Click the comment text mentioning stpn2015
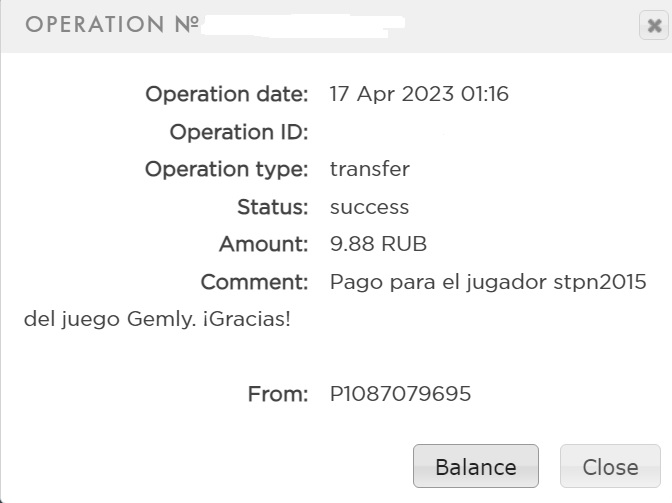Image resolution: width=672 pixels, height=503 pixels. click(x=488, y=282)
